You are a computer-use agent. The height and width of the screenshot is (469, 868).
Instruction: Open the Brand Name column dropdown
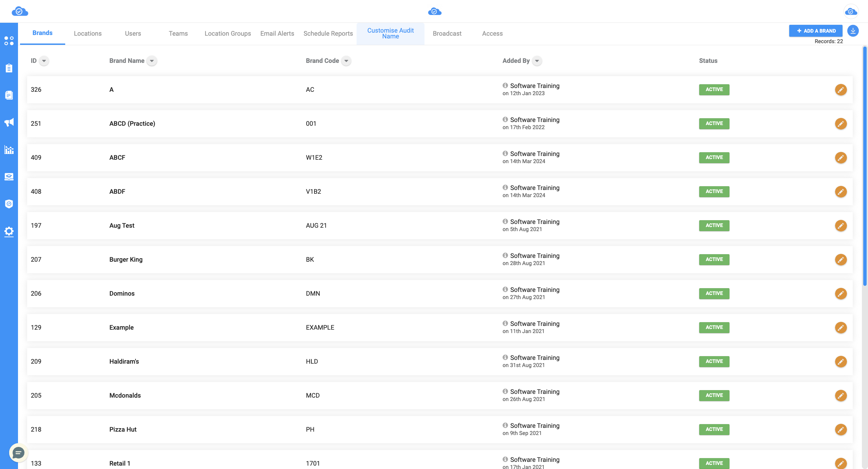click(152, 61)
